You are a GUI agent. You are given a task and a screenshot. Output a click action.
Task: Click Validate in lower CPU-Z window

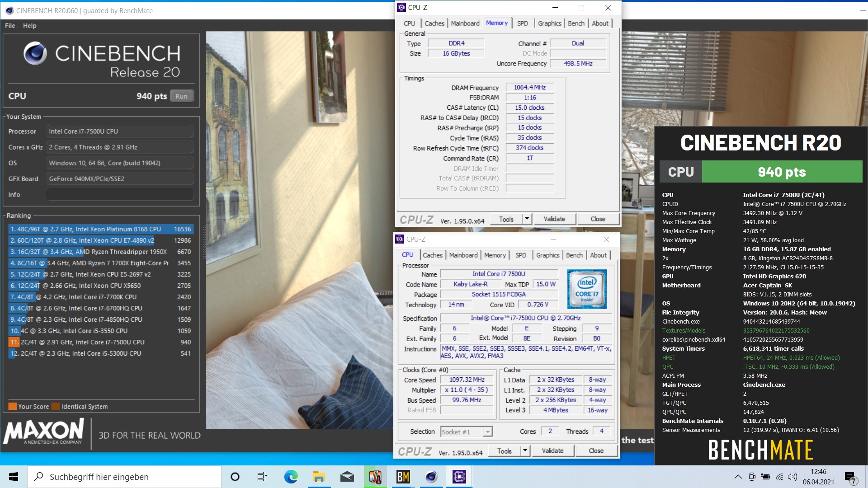pos(553,451)
